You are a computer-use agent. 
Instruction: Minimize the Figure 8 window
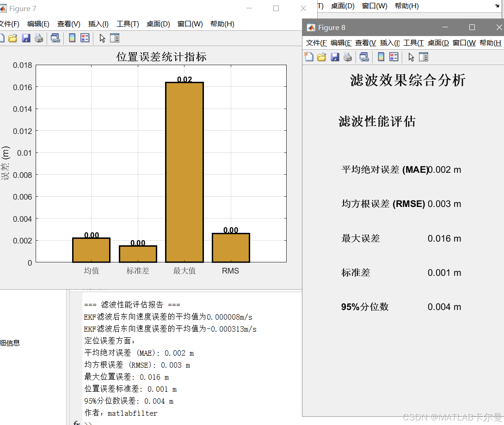click(x=445, y=27)
